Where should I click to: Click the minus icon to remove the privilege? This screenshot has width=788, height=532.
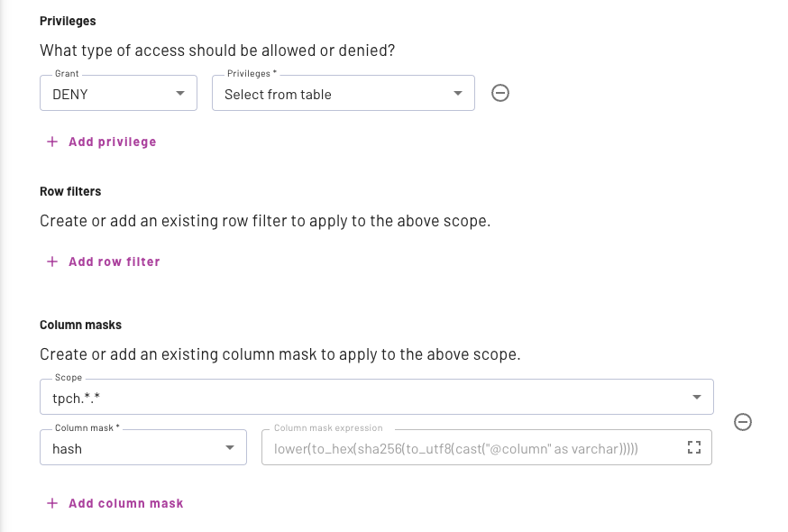(x=500, y=92)
